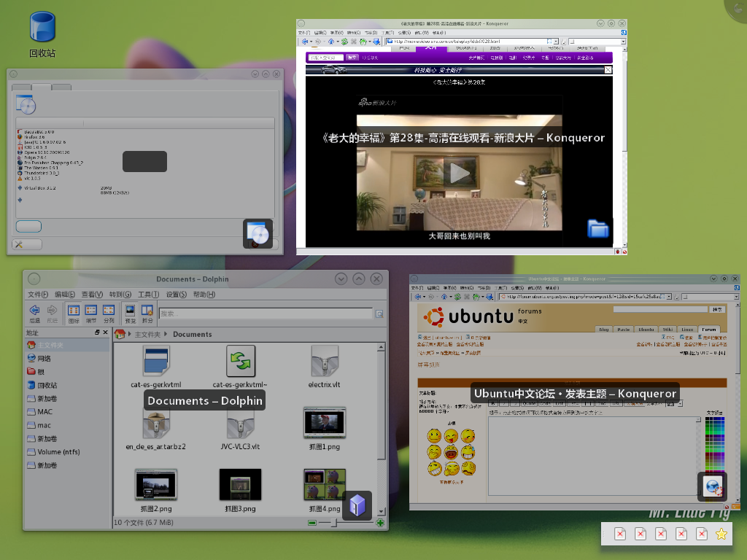
Task: Click Dolphin zoom-out minus icon in status bar
Action: tap(312, 523)
